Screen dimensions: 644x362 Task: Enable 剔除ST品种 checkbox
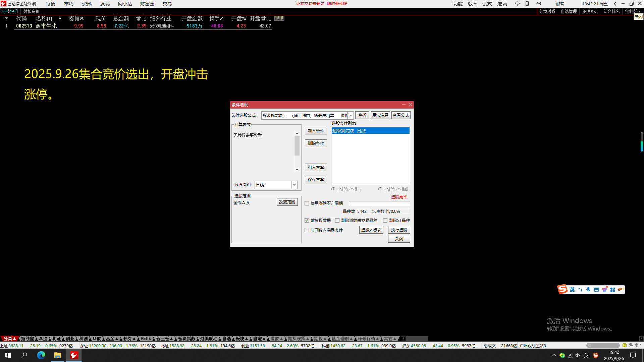pos(385,221)
